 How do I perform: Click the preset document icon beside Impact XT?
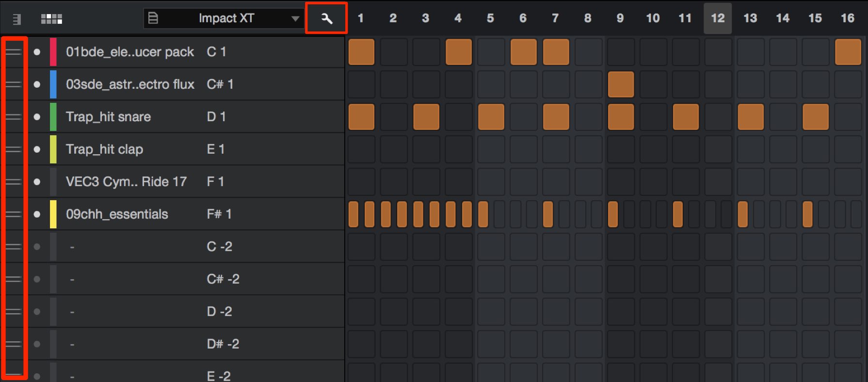pos(153,18)
